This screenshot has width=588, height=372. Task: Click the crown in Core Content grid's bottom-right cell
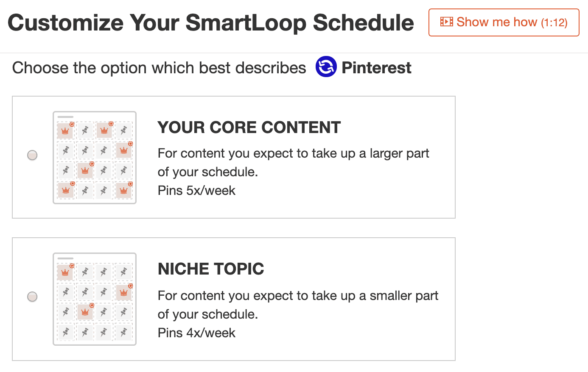[x=124, y=190]
